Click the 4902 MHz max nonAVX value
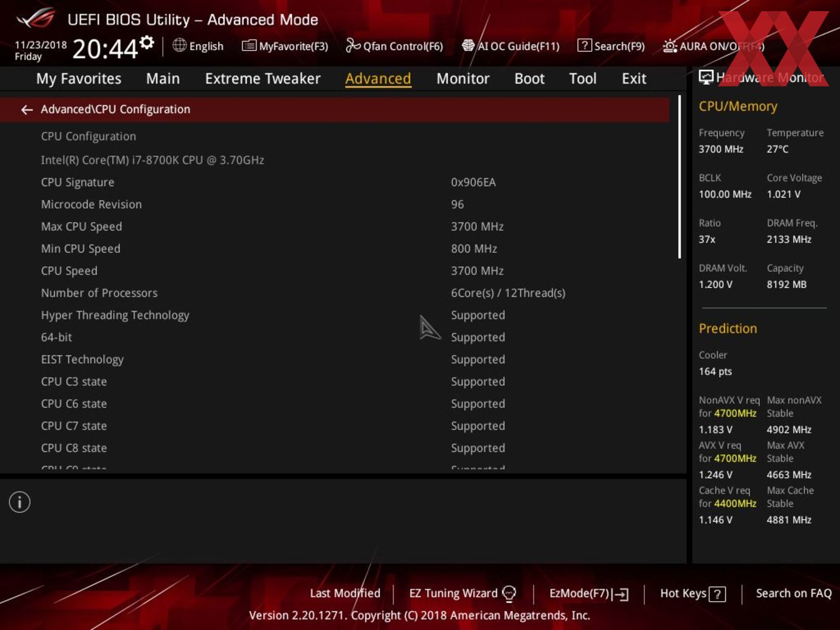 [789, 429]
